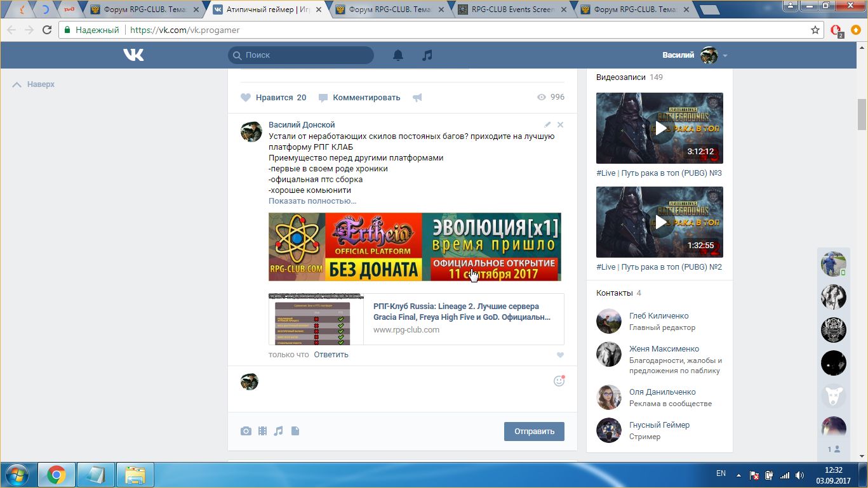Viewport: 868px width, 488px height.
Task: Bookmark the page with the star icon
Action: (815, 30)
